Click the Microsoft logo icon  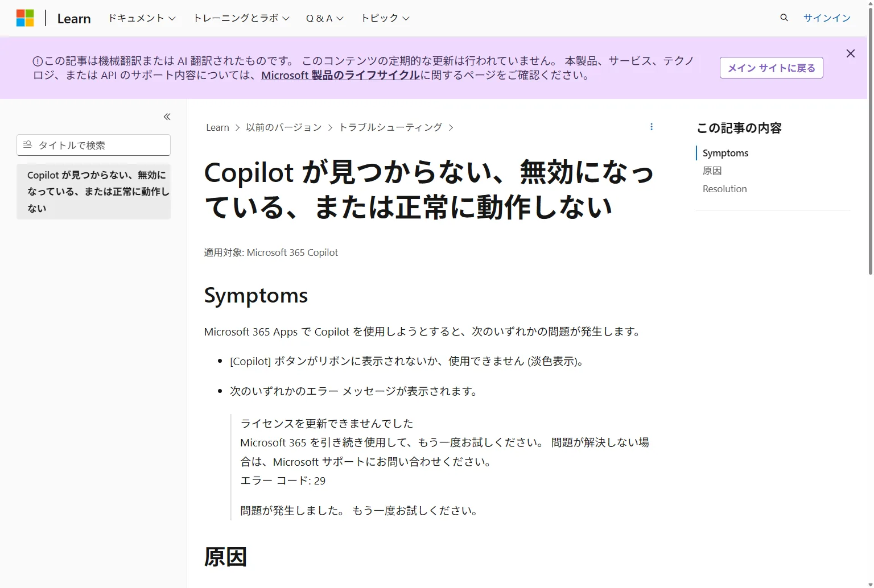25,18
